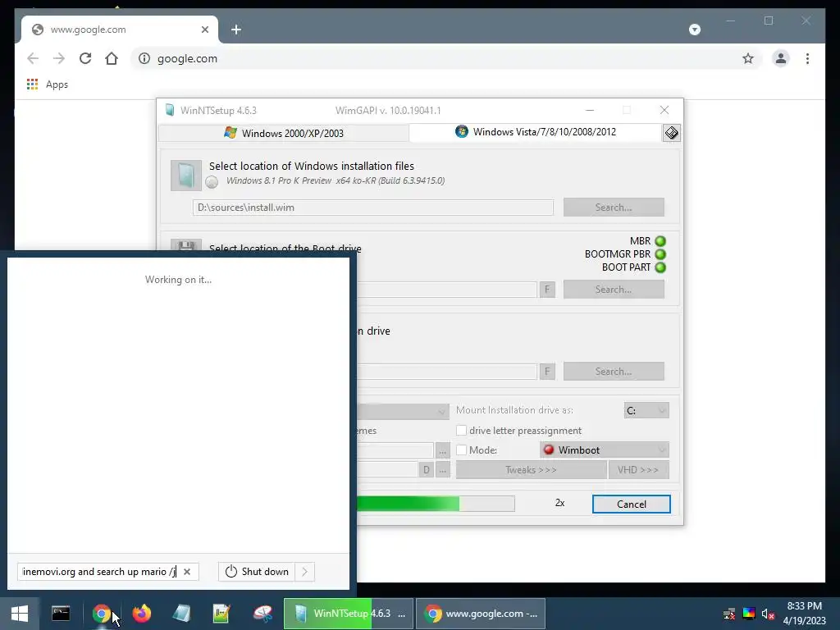The image size is (840, 630).
Task: Go to Chrome home page icon
Action: coord(112,58)
